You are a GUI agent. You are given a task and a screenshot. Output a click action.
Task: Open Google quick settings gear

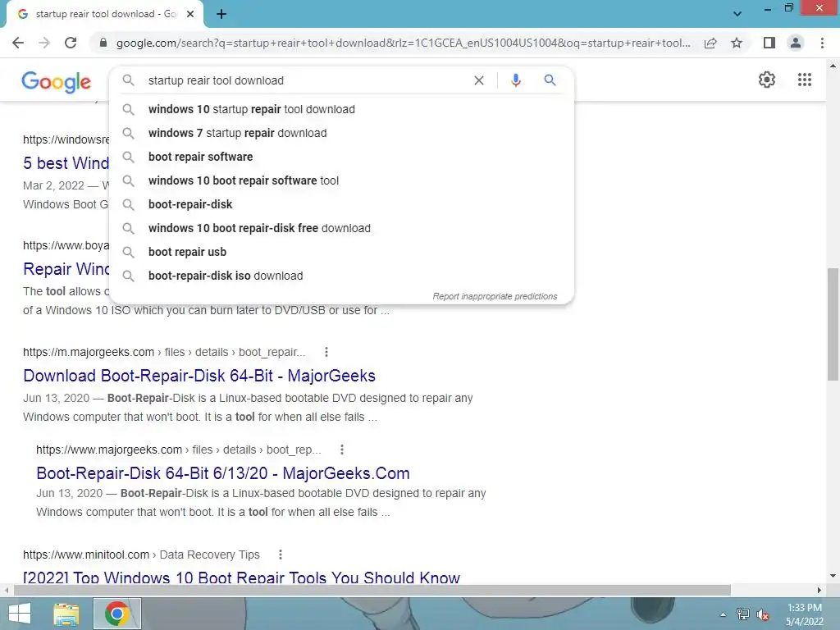pos(767,80)
